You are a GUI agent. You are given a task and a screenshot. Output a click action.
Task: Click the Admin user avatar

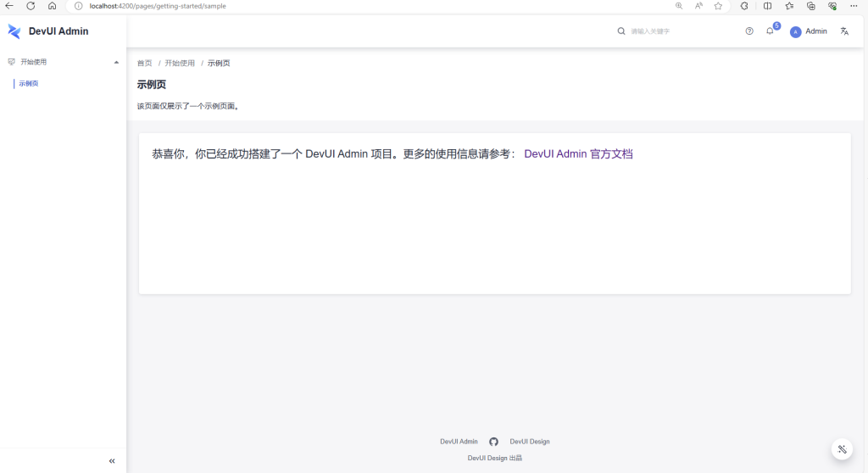click(x=795, y=32)
